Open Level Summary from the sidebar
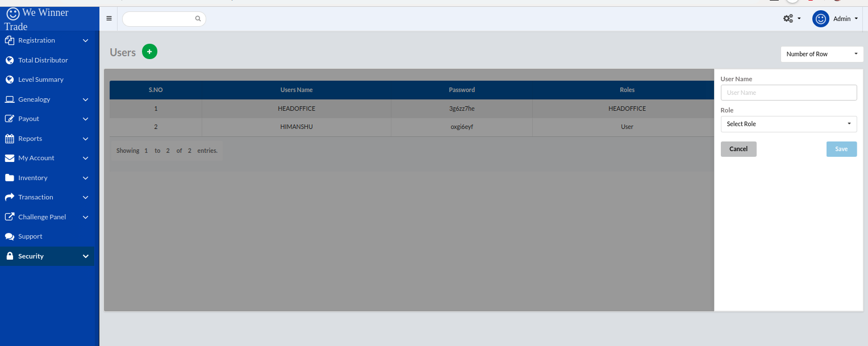This screenshot has width=868, height=346. click(x=40, y=80)
